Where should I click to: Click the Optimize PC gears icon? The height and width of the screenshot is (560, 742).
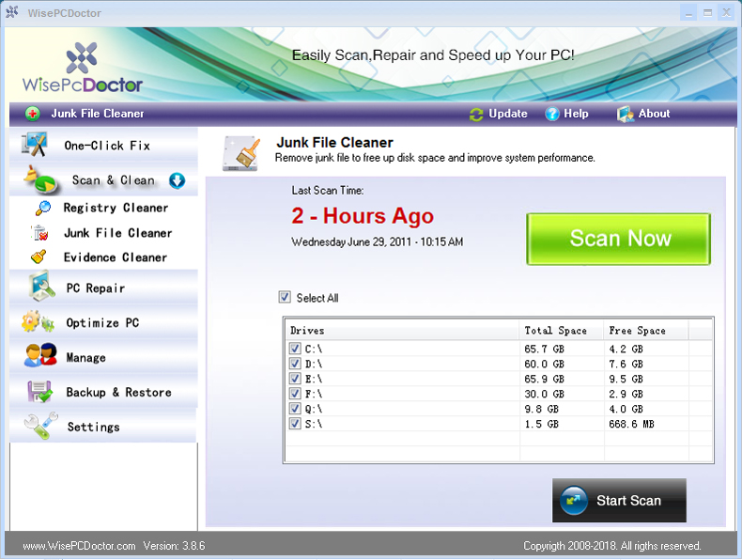click(39, 322)
